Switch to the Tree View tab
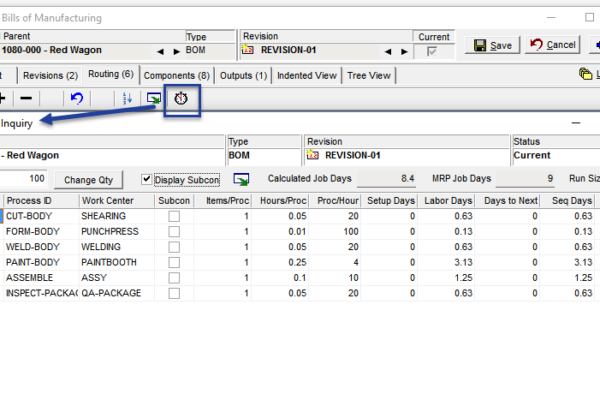 369,75
